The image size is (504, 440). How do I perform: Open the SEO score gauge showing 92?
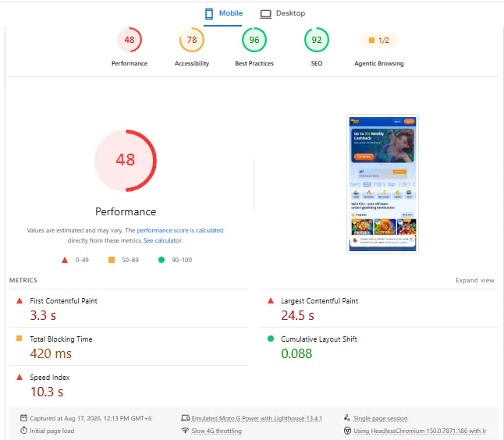tap(317, 40)
